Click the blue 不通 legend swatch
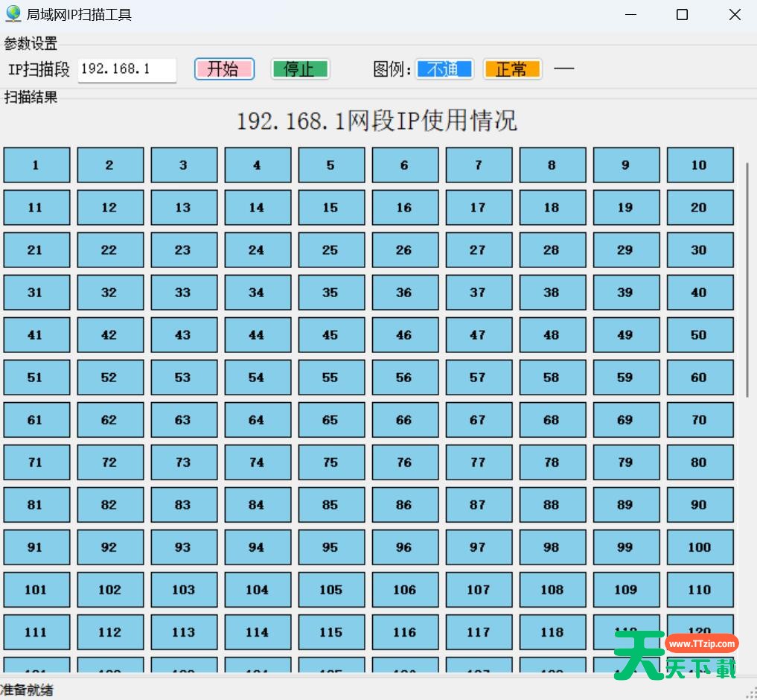Screen dimensions: 757x700 pyautogui.click(x=444, y=69)
